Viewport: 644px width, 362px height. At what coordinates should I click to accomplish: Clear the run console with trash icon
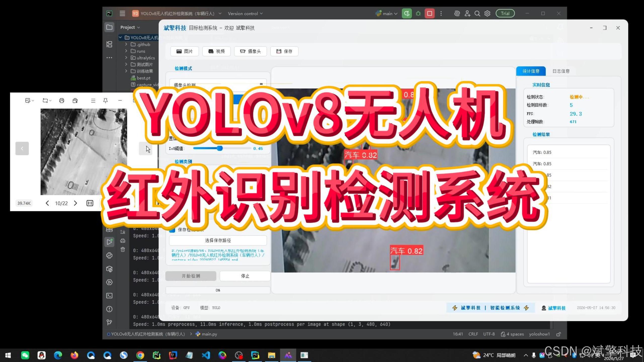click(123, 249)
